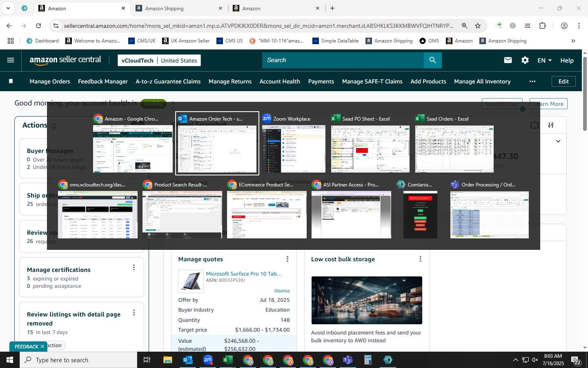Open Microsoft Teams from the taskbar
This screenshot has height=368, width=588.
347,360
